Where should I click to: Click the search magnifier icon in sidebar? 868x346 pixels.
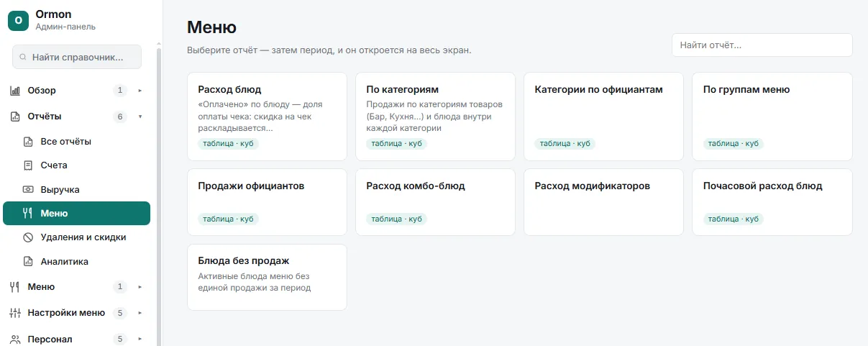tap(24, 57)
